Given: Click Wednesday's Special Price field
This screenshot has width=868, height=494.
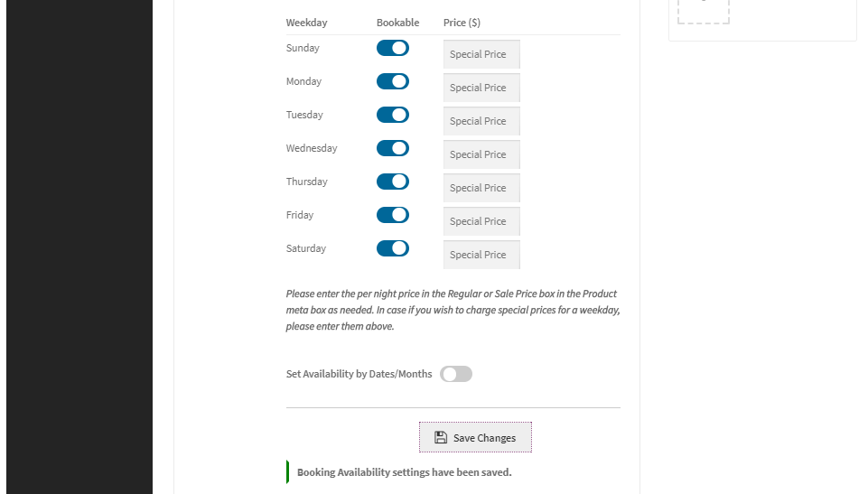Looking at the screenshot, I should click(x=481, y=154).
